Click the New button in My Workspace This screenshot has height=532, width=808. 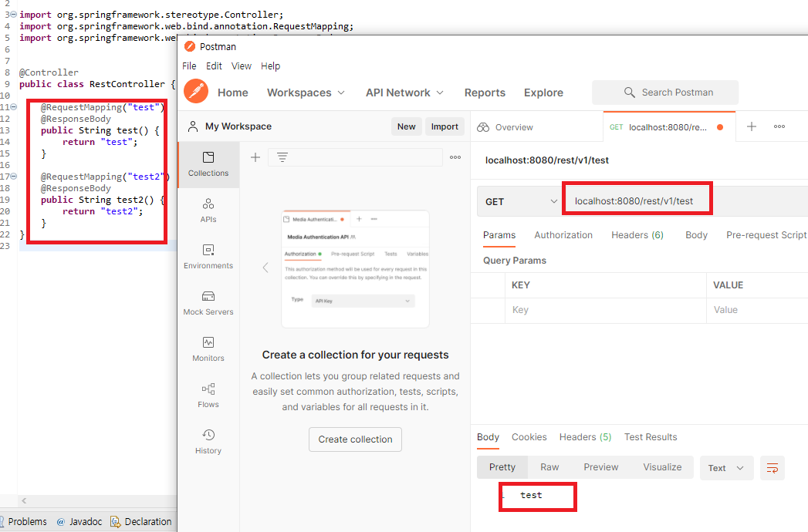coord(406,126)
